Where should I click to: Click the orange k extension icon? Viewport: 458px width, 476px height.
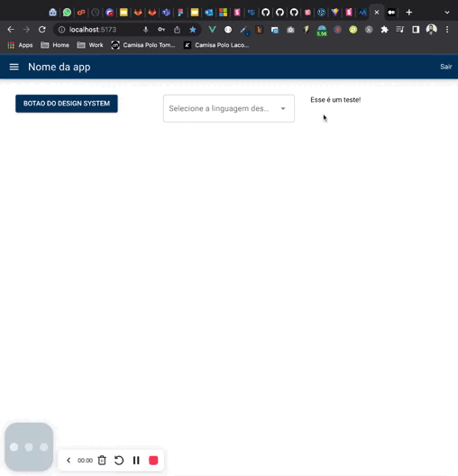[260, 30]
